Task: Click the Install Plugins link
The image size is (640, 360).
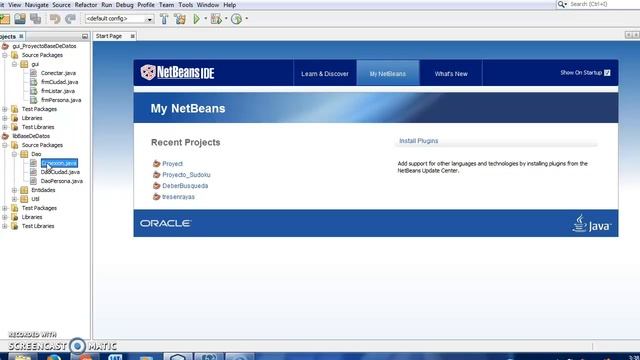Action: pos(418,141)
